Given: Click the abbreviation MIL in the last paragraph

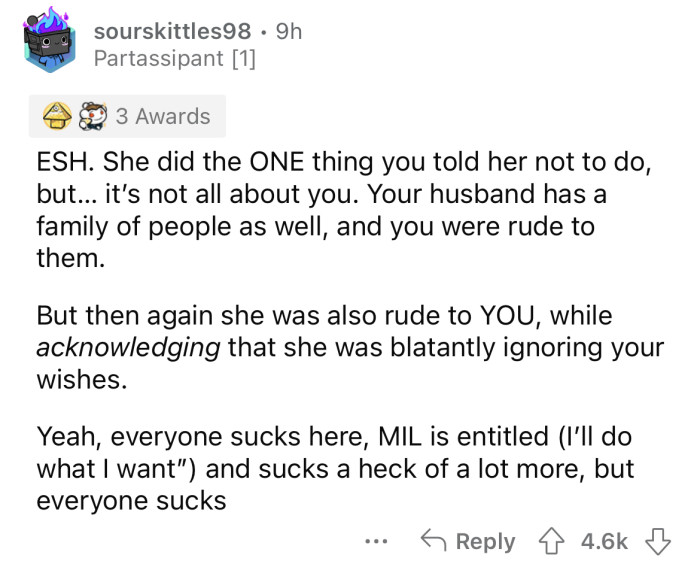Looking at the screenshot, I should (x=400, y=436).
